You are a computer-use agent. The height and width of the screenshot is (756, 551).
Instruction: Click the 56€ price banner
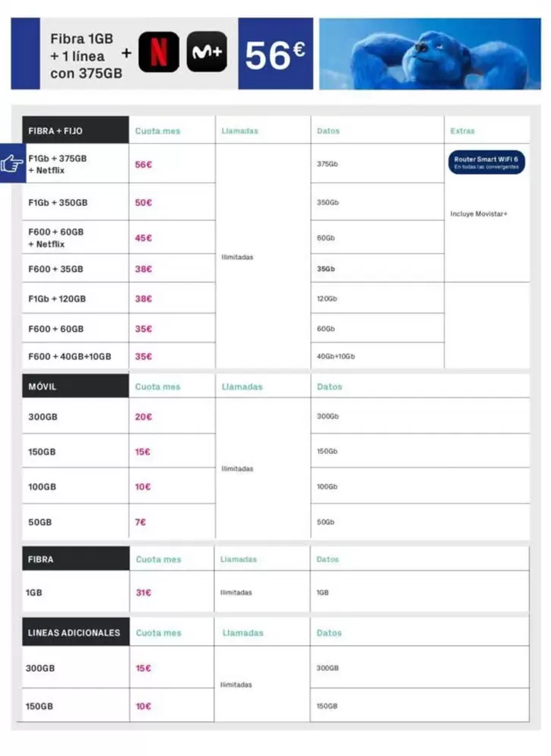[275, 55]
